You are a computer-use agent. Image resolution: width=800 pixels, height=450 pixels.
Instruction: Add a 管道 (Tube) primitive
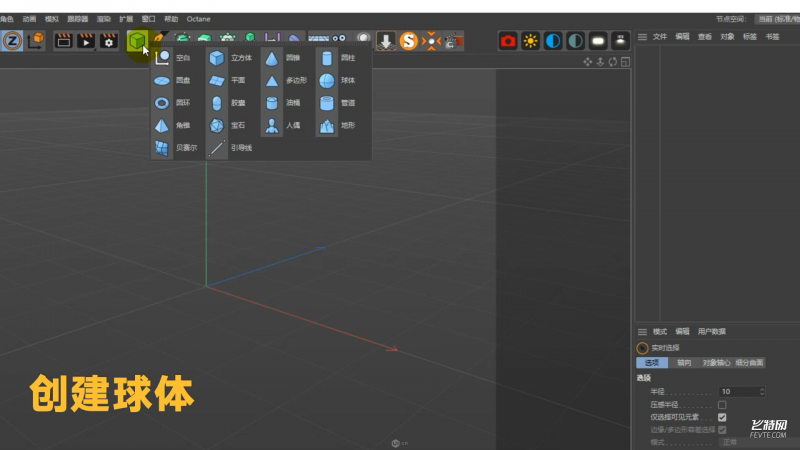337,103
